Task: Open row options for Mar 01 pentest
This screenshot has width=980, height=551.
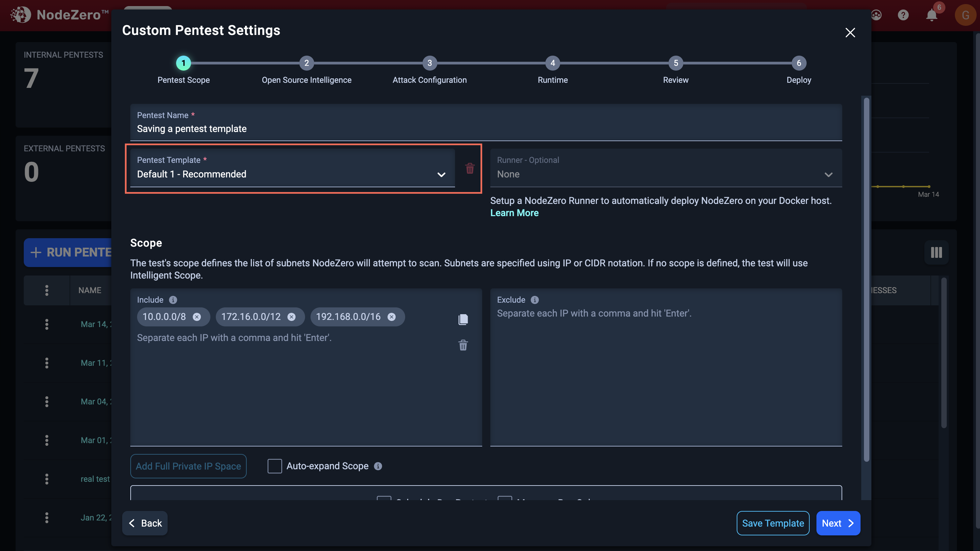Action: pyautogui.click(x=47, y=440)
